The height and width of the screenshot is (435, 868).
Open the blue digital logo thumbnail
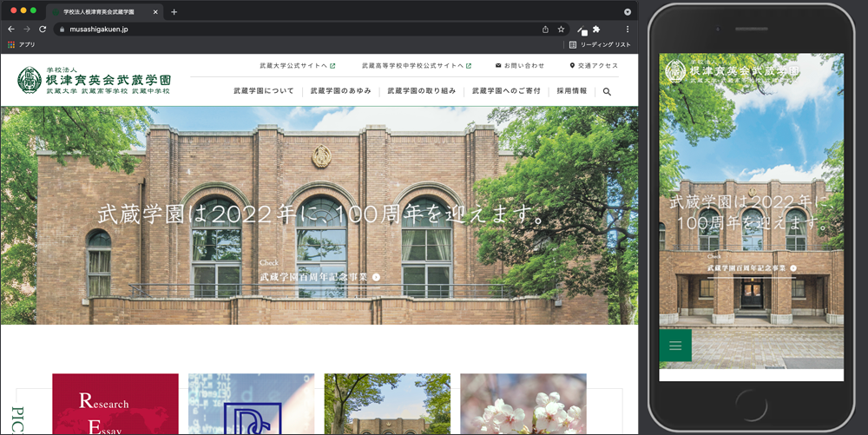click(252, 404)
